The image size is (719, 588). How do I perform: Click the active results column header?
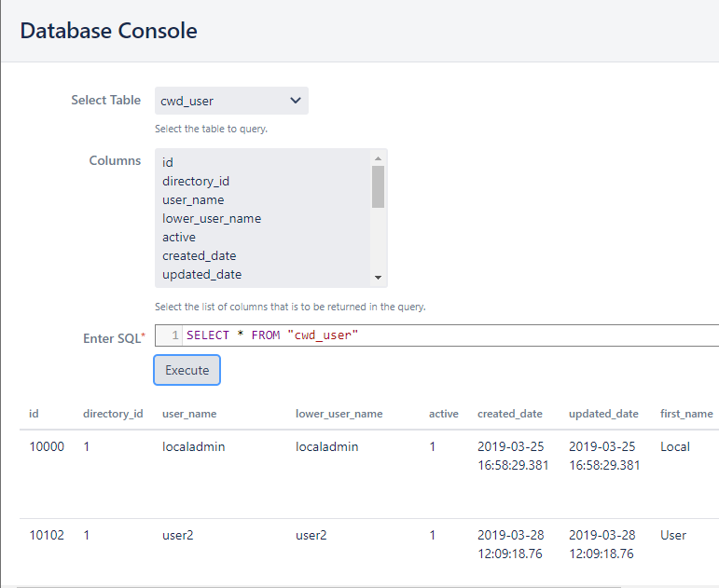(x=443, y=414)
